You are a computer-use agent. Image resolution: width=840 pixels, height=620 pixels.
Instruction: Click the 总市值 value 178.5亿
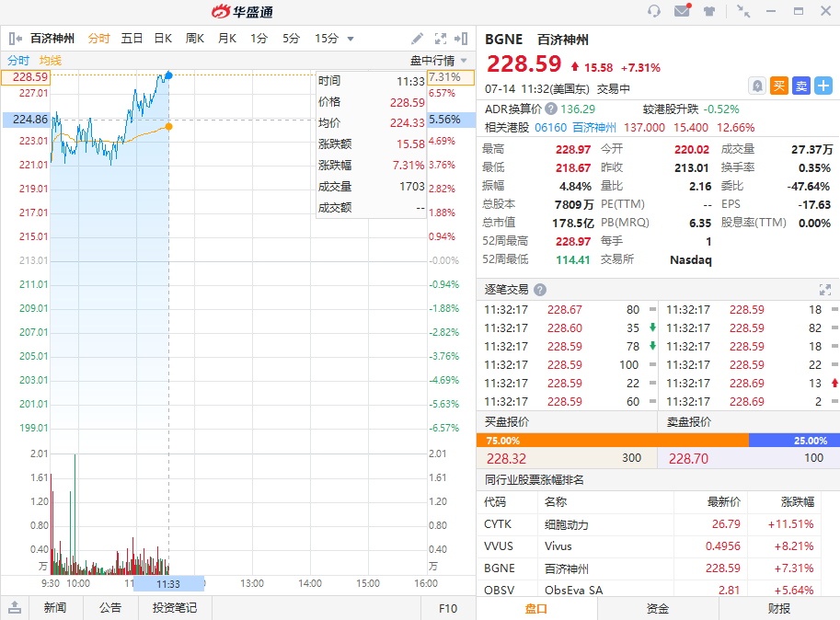[x=572, y=223]
